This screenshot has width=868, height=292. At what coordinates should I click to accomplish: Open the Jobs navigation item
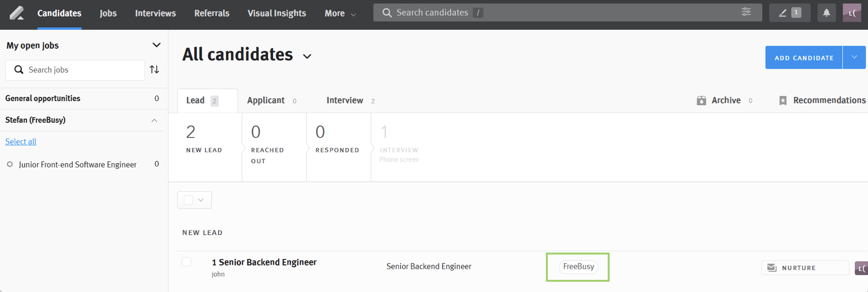108,13
